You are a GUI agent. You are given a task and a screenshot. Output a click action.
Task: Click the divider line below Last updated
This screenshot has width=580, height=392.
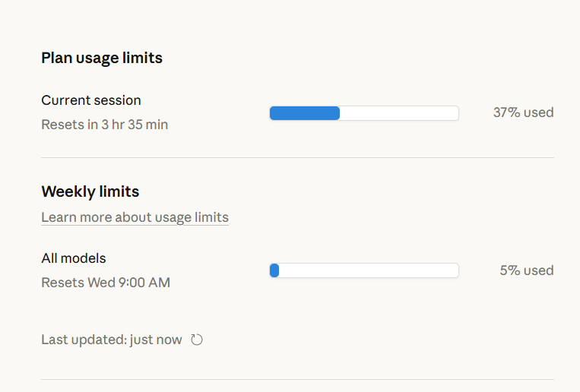click(x=297, y=380)
